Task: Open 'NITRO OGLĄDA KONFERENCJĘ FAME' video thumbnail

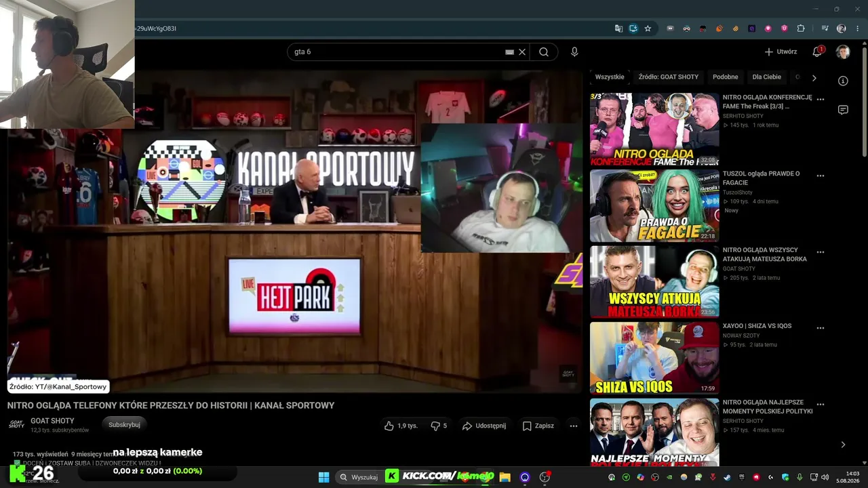Action: 654,129
